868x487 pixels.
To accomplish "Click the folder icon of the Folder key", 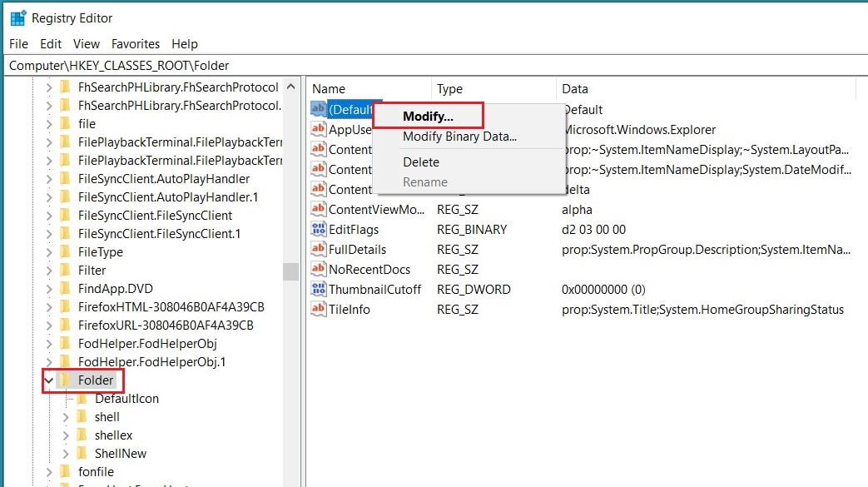I will tap(65, 380).
